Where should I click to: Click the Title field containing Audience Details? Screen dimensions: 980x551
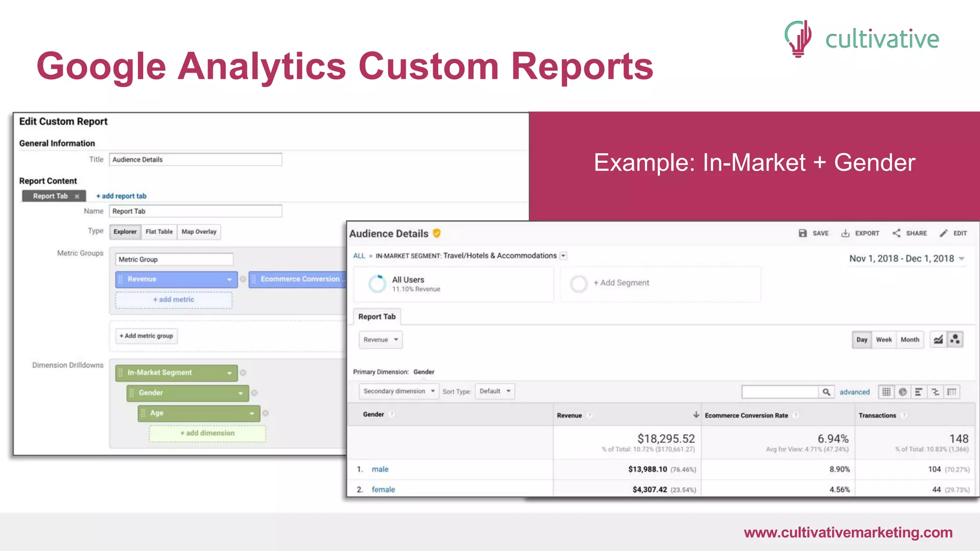196,159
